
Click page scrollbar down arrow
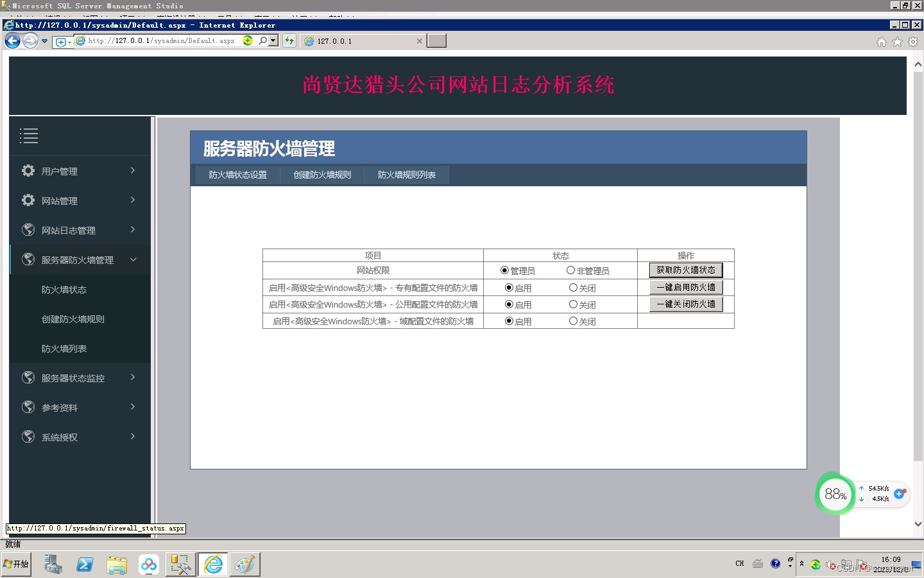point(918,523)
